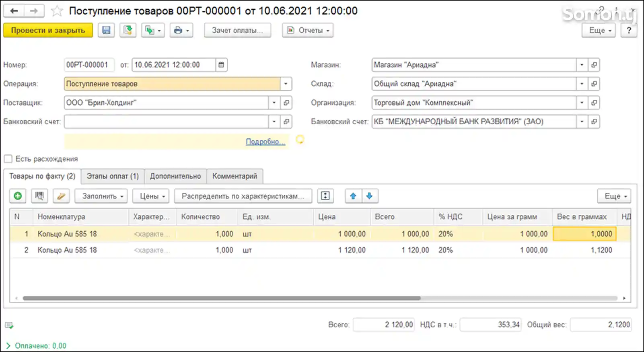The image size is (644, 352).
Task: Expand the Оплачено section
Action: 8,346
